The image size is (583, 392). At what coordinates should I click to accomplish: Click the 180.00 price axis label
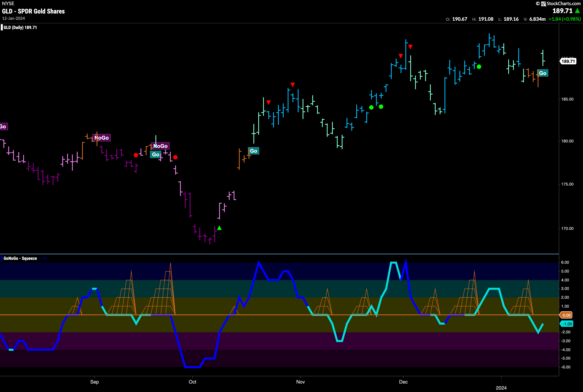click(x=567, y=141)
